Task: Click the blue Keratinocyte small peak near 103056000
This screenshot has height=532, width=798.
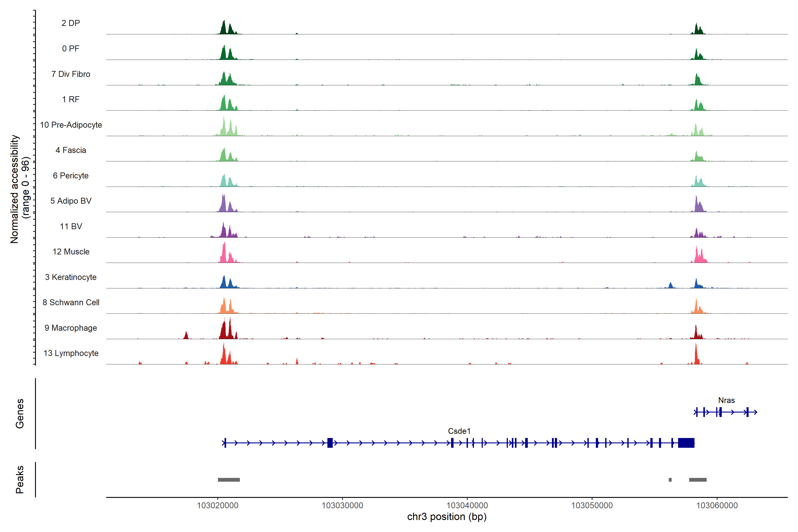Action: point(670,285)
